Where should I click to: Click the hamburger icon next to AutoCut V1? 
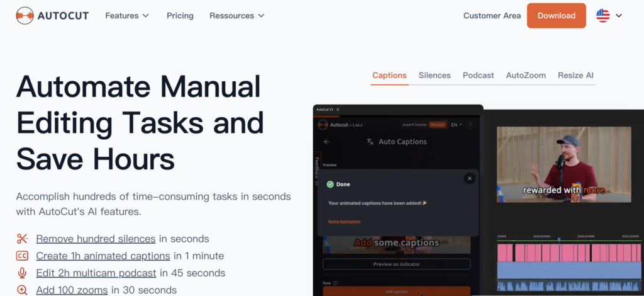338,110
